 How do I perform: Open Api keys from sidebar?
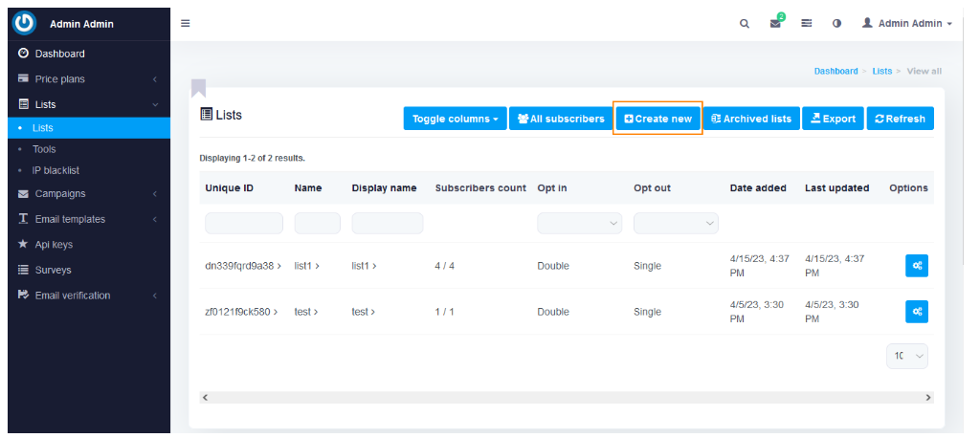coord(53,245)
